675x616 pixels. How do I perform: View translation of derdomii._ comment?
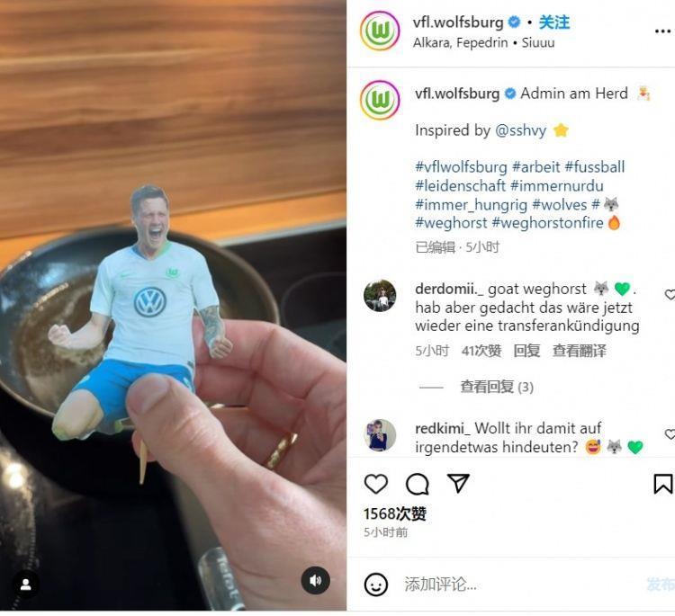tap(579, 351)
